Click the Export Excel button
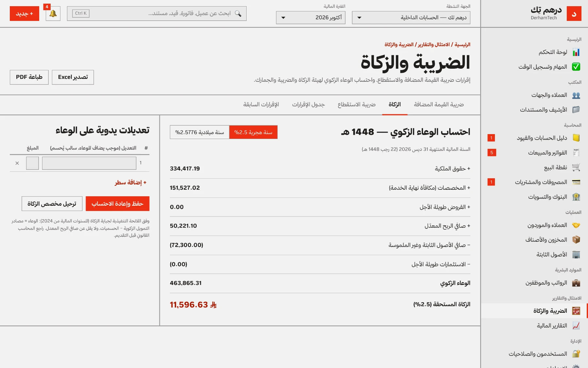 (x=73, y=77)
